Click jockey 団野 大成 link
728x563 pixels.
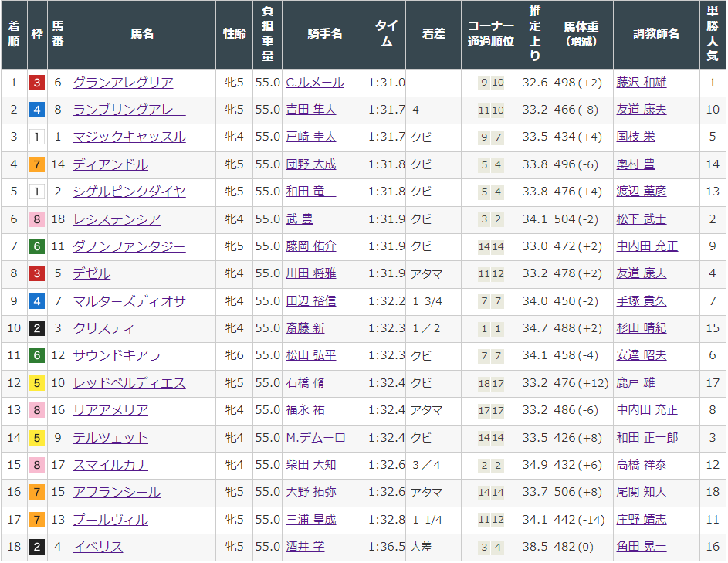tap(310, 164)
